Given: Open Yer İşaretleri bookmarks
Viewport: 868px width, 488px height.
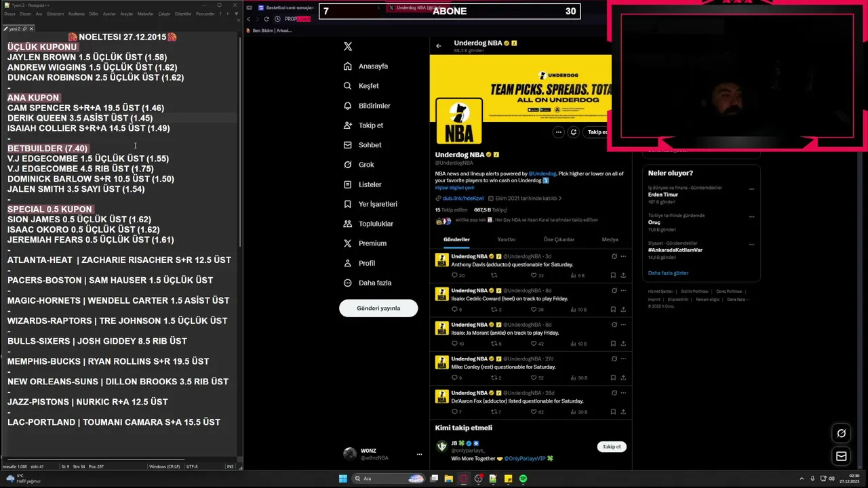Looking at the screenshot, I should [370, 204].
